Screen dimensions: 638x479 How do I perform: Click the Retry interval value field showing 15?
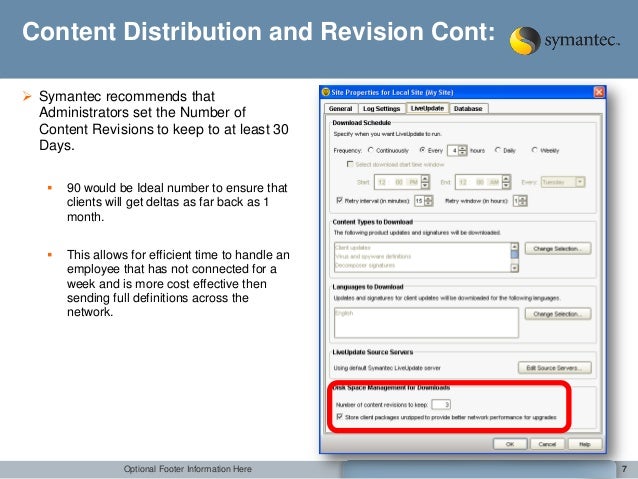tap(419, 201)
